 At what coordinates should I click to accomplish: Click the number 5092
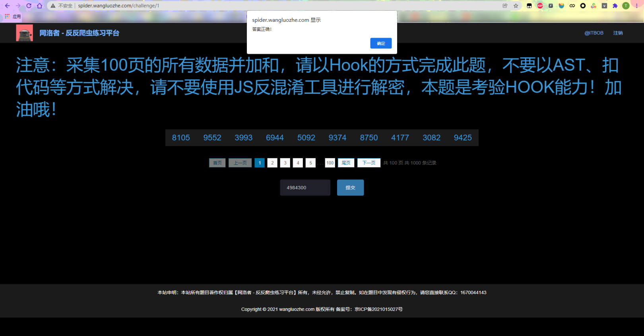coord(306,138)
